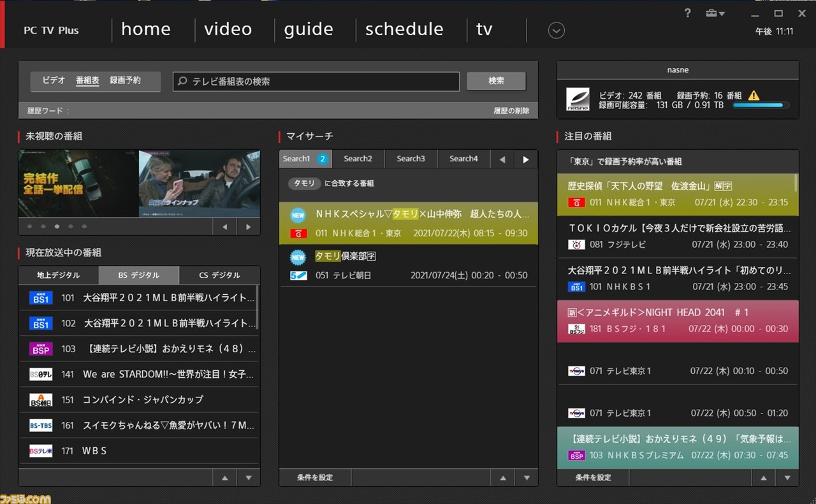The height and width of the screenshot is (504, 816).
Task: Switch to CS デジタル tab
Action: click(x=220, y=275)
